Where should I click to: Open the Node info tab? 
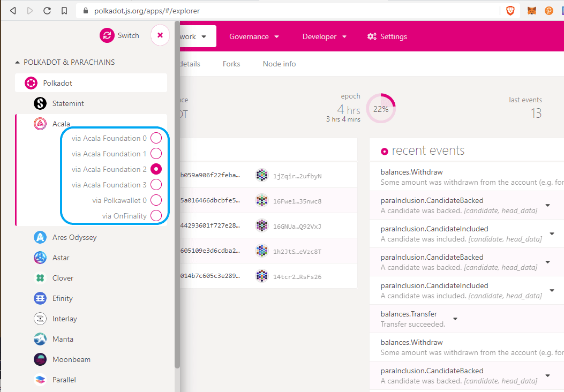pyautogui.click(x=279, y=64)
